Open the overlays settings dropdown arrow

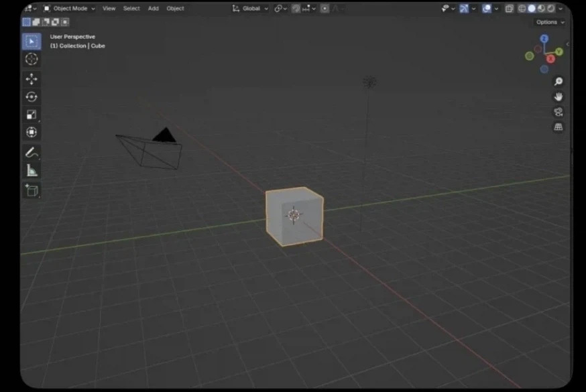[496, 9]
